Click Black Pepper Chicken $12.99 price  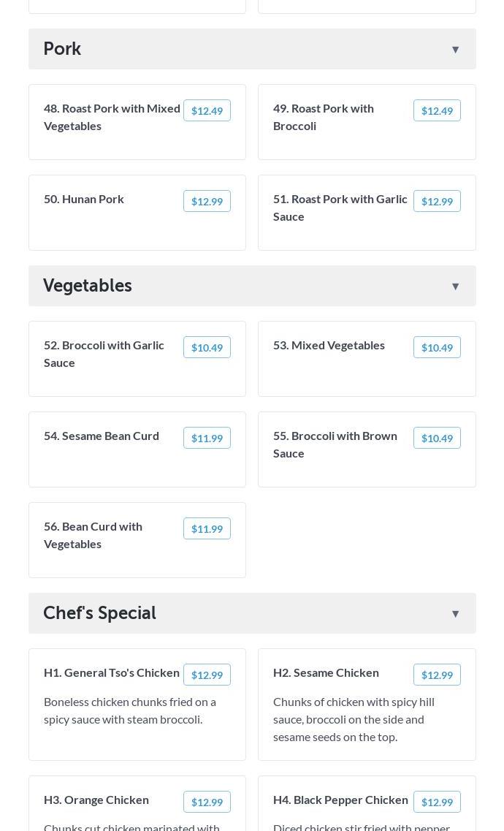(x=437, y=802)
